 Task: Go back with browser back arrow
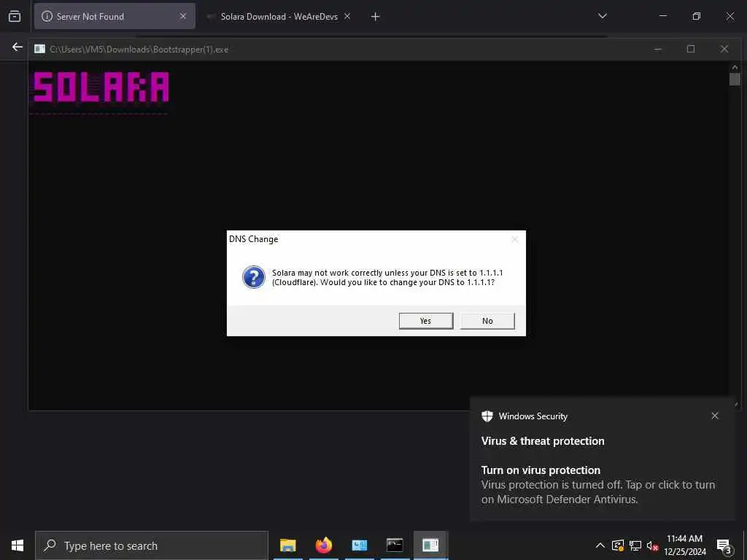point(18,47)
